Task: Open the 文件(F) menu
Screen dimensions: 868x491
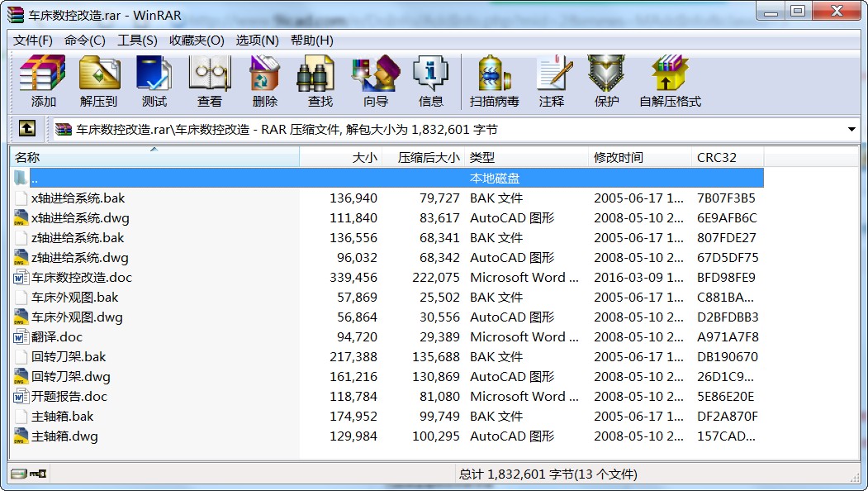Action: (33, 40)
